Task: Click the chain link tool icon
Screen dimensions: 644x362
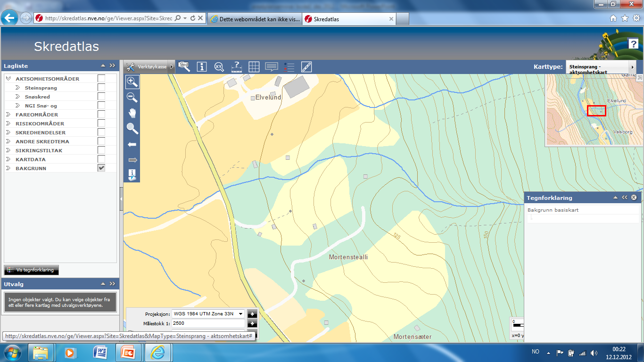Action: [306, 67]
